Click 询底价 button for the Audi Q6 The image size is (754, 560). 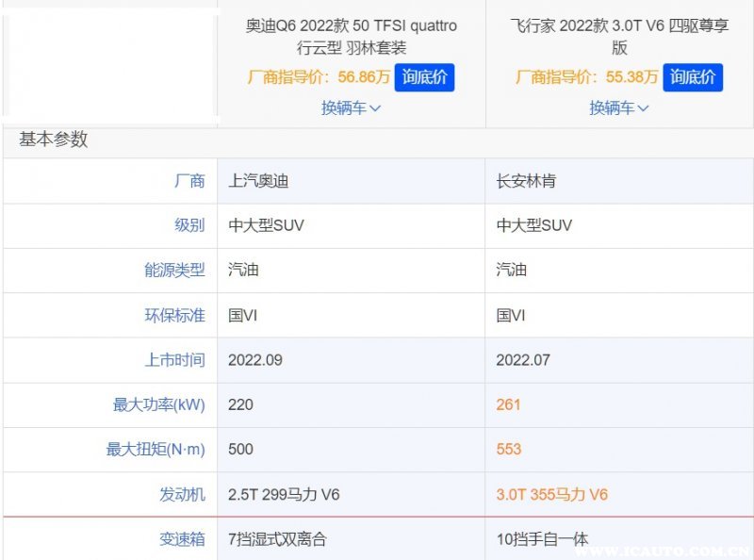pyautogui.click(x=424, y=77)
